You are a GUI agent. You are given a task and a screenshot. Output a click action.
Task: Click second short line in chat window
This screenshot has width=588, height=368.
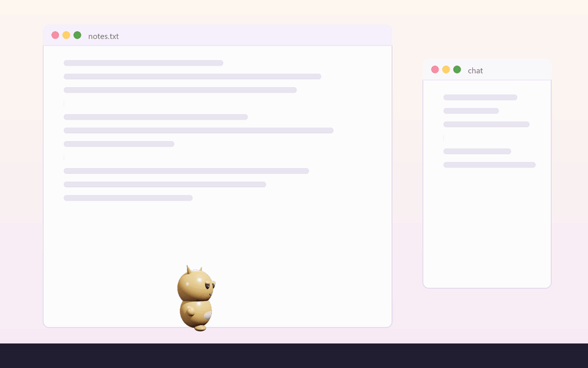[x=472, y=111]
